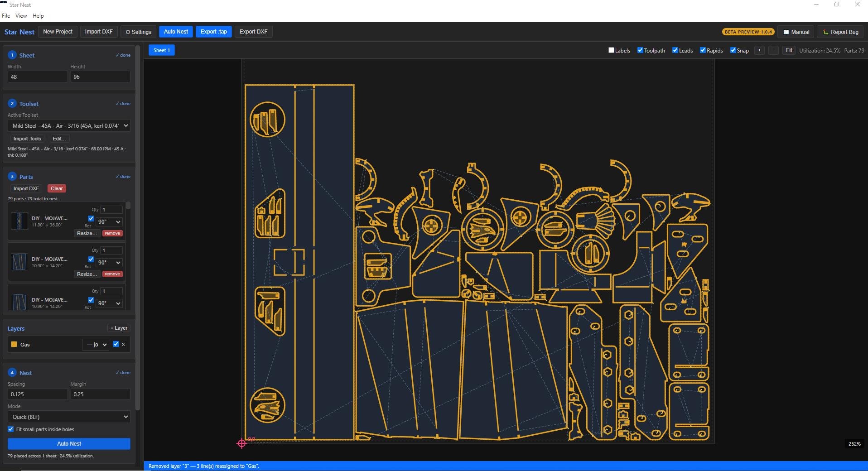The height and width of the screenshot is (471, 868).
Task: Toggle the Labels checkbox
Action: click(x=611, y=50)
